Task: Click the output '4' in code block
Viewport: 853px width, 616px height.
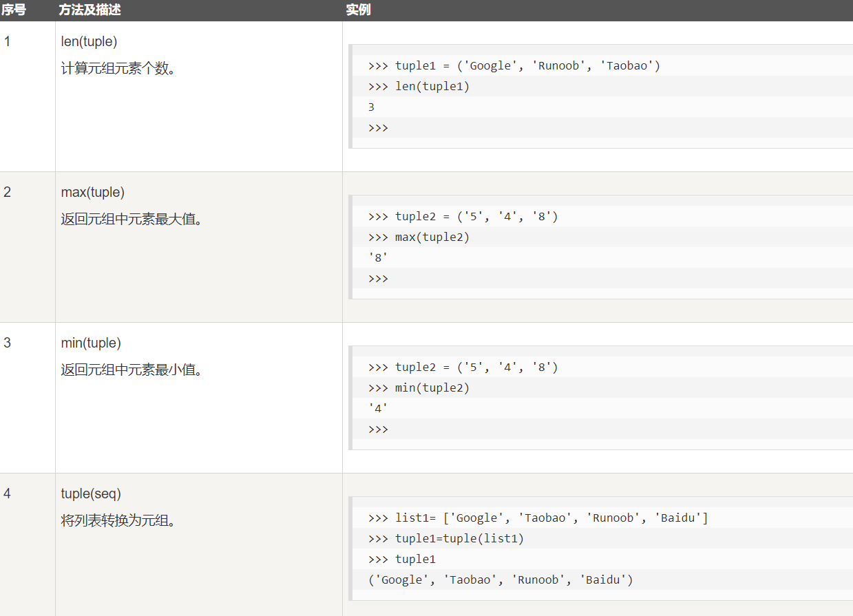Action: [x=378, y=408]
